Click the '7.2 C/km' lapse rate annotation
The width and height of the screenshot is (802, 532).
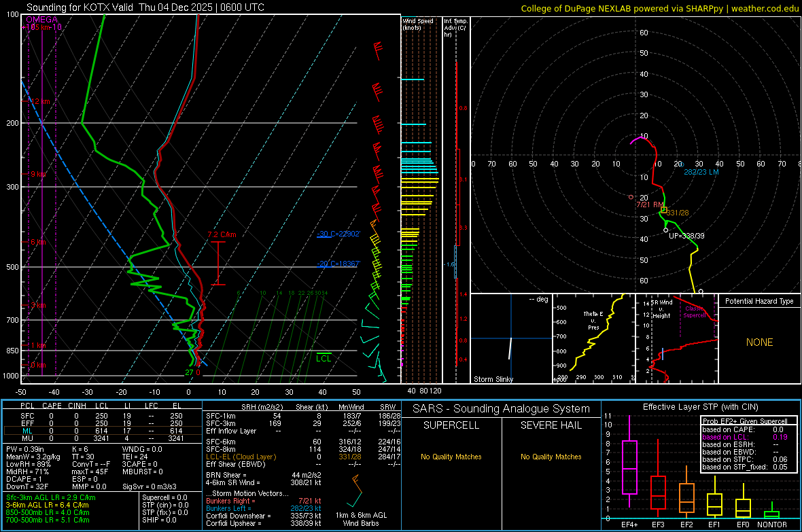[222, 234]
